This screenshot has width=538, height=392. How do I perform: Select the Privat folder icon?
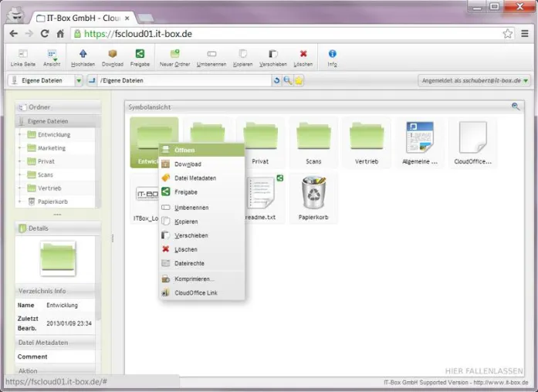(260, 142)
